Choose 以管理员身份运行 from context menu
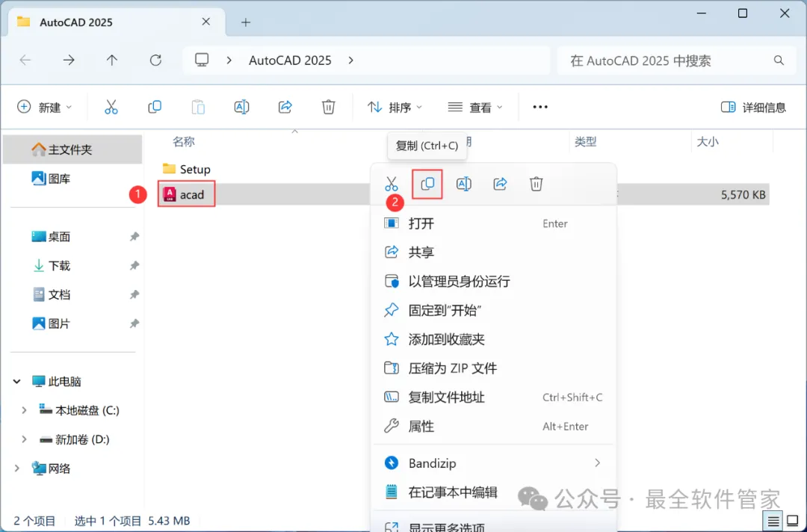 coord(494,282)
